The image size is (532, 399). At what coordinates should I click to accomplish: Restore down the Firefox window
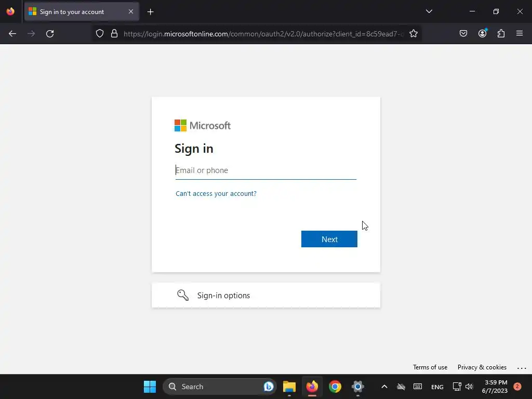click(x=496, y=11)
